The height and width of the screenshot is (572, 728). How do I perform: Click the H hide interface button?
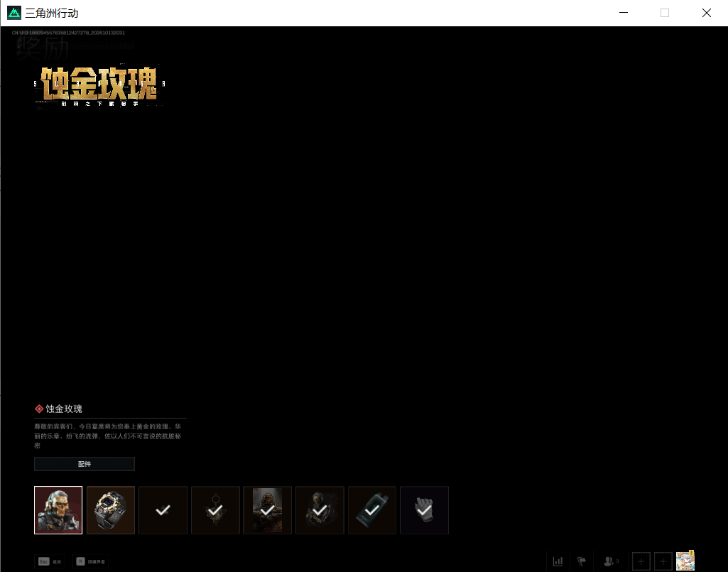click(x=90, y=561)
